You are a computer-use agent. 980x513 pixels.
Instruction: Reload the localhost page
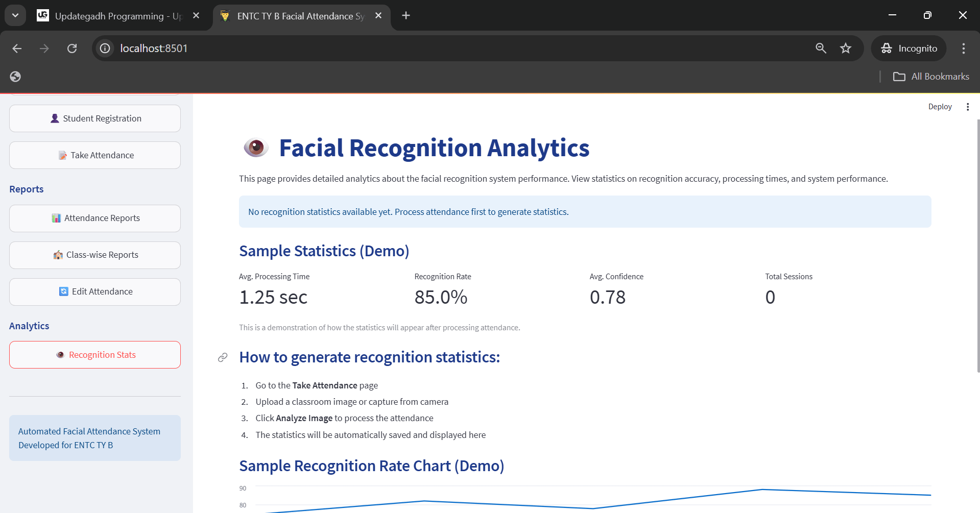pos(72,48)
